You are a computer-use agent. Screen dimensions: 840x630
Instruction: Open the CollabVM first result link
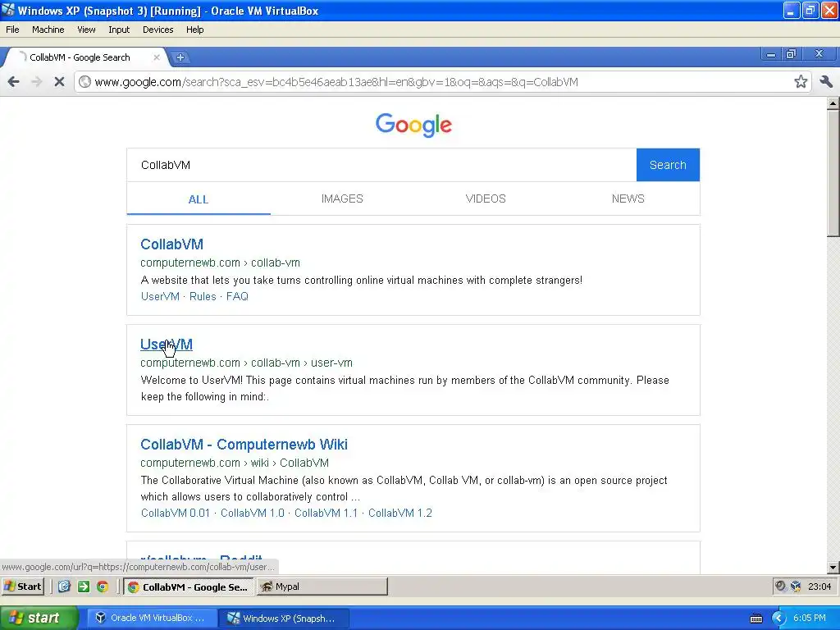[172, 244]
